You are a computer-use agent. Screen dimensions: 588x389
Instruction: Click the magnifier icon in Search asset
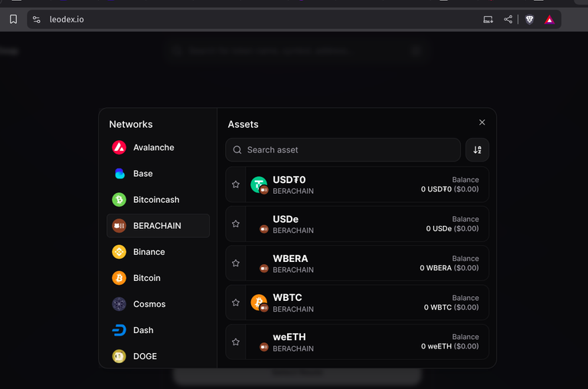(237, 150)
